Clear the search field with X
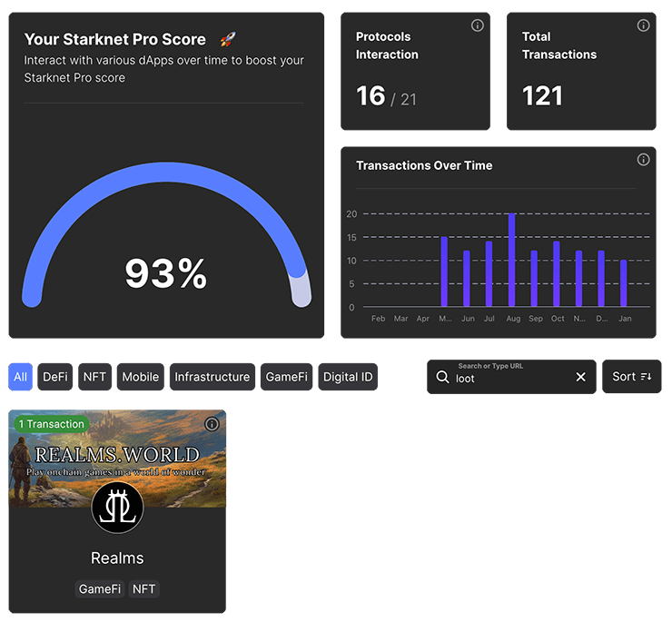Viewport: 672px width, 622px height. [x=580, y=377]
